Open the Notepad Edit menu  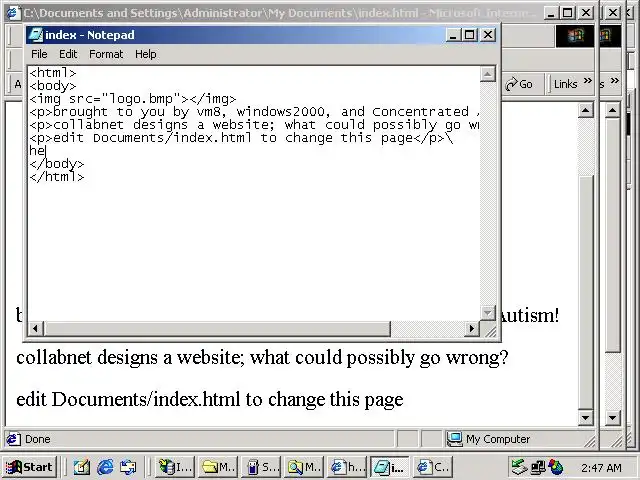tap(68, 54)
